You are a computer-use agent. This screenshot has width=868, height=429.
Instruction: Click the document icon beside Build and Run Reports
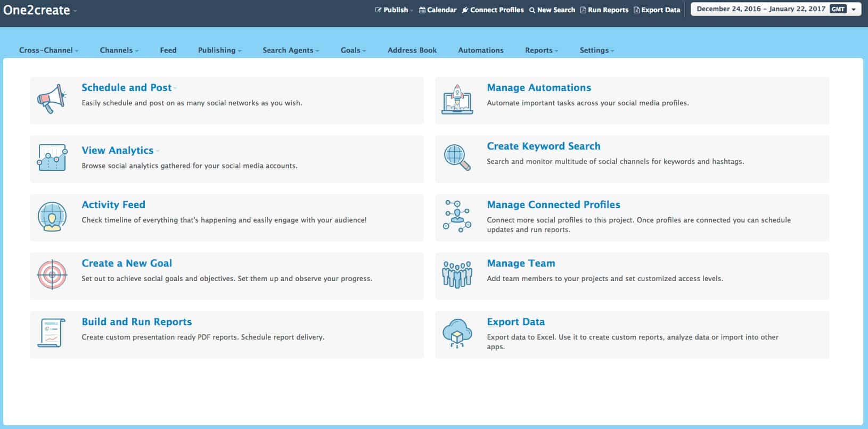pos(52,333)
